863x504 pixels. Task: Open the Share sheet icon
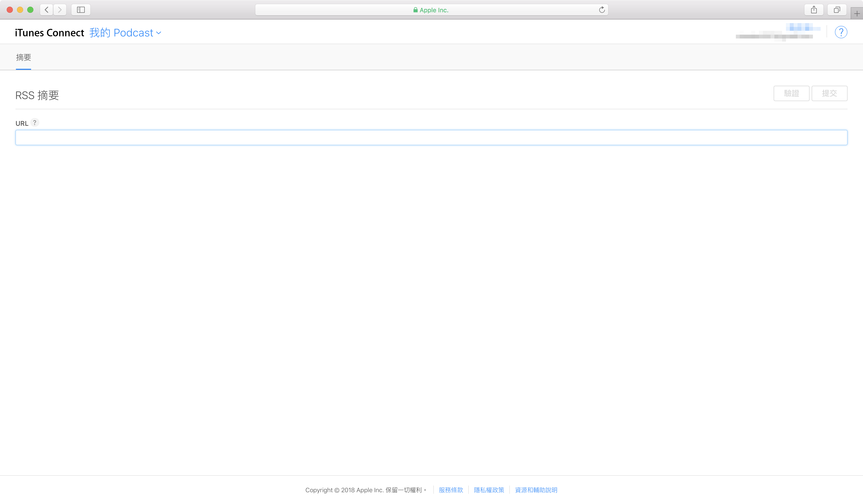click(814, 10)
